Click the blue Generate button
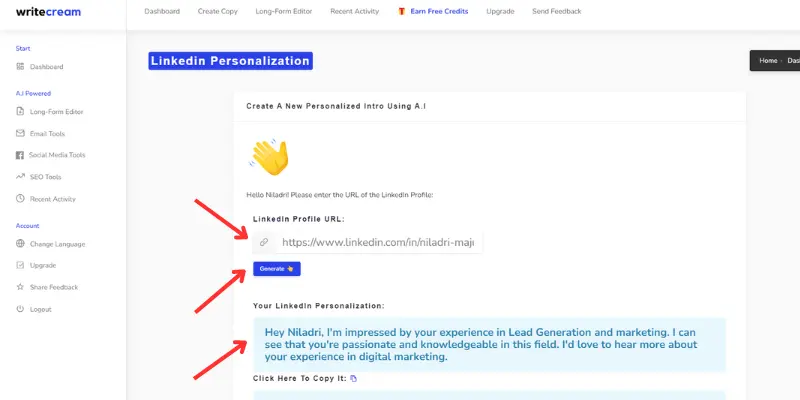Viewport: 800px width, 400px height. (x=277, y=269)
